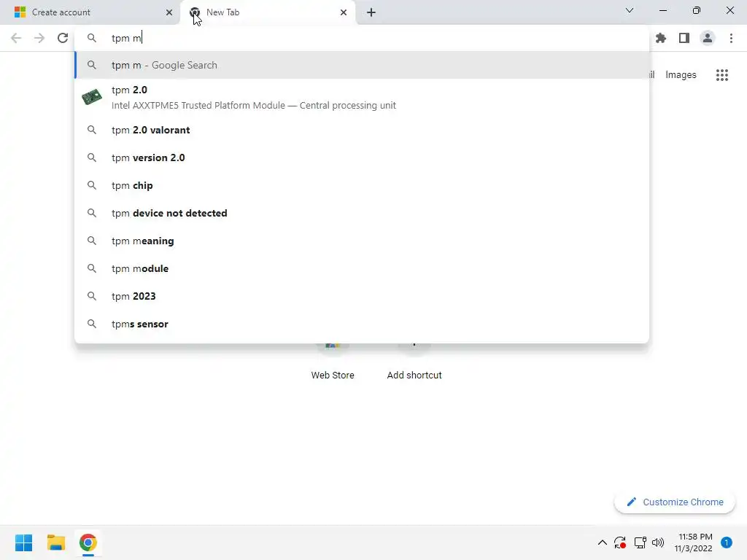Image resolution: width=747 pixels, height=560 pixels.
Task: Open the clock showing 11:58 PM
Action: [694, 542]
